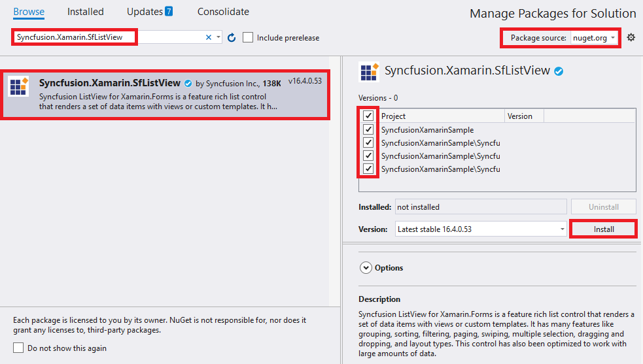The width and height of the screenshot is (643, 364).
Task: Toggle the select-all Project header checkbox
Action: click(x=368, y=116)
